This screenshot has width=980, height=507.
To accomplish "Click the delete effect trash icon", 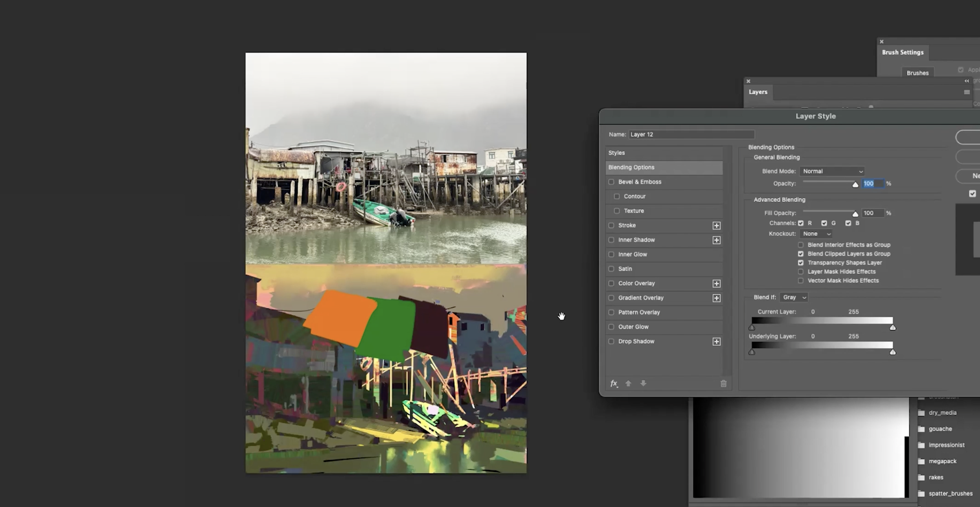I will pyautogui.click(x=723, y=383).
